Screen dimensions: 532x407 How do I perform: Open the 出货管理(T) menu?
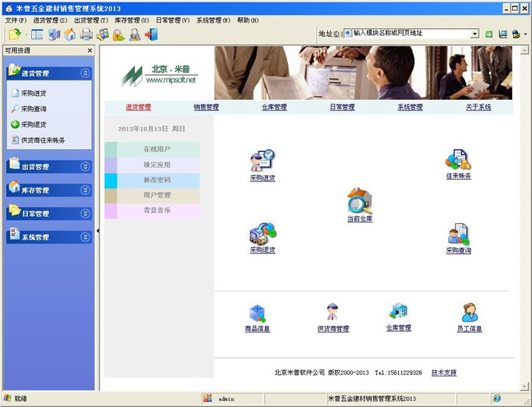(91, 21)
